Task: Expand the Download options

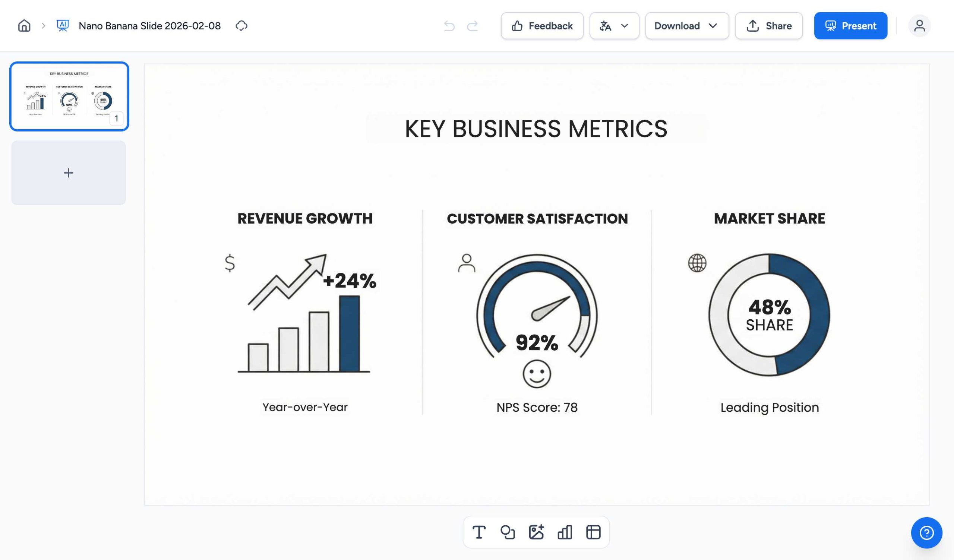Action: (687, 26)
